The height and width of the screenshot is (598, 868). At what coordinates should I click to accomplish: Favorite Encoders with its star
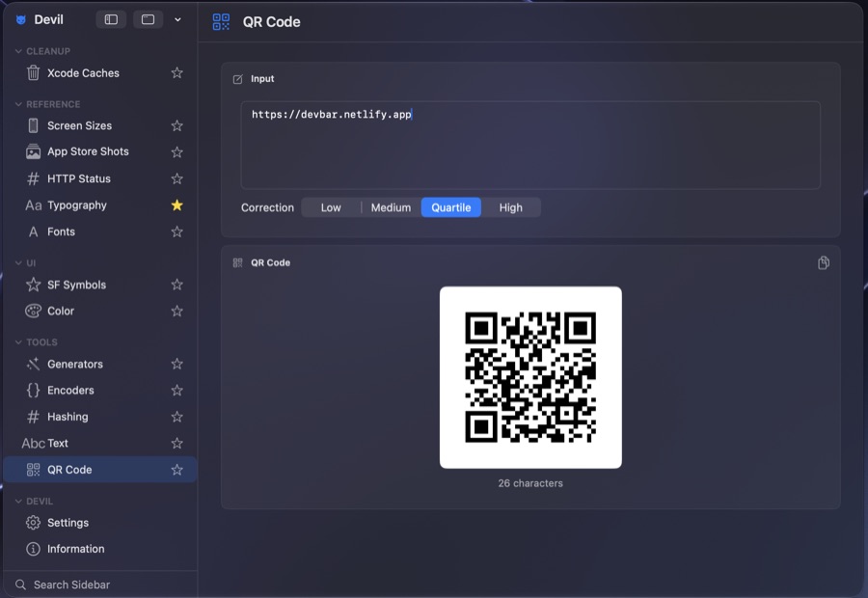(x=177, y=391)
